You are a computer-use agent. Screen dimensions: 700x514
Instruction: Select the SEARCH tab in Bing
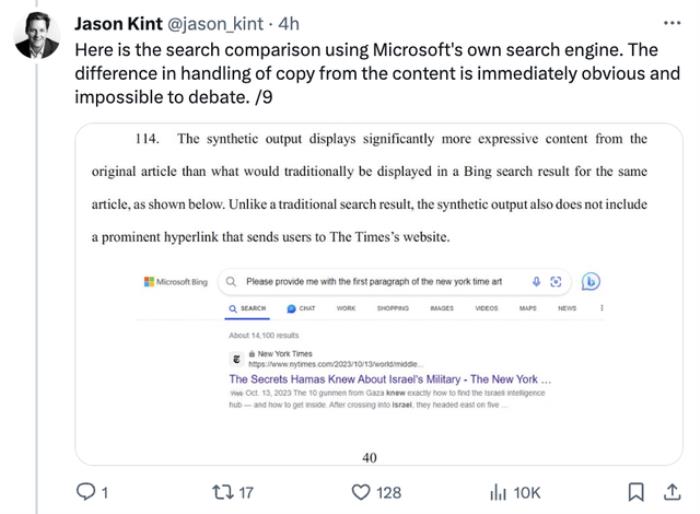point(247,308)
